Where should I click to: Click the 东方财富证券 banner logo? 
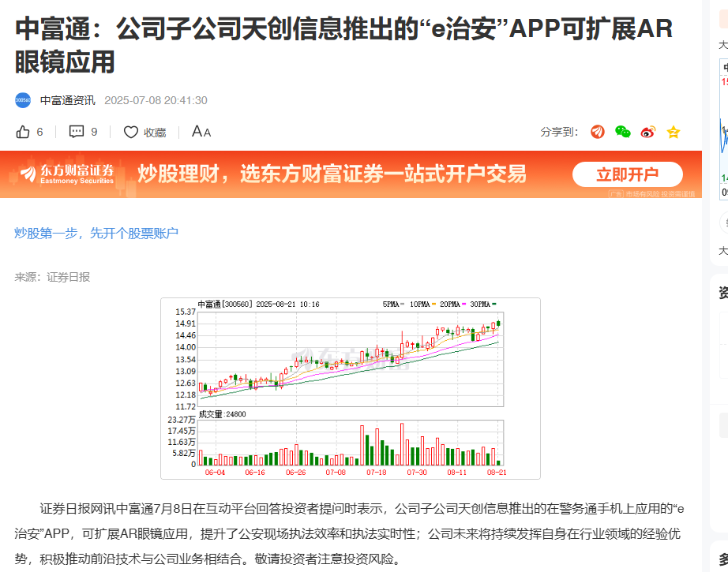point(68,174)
